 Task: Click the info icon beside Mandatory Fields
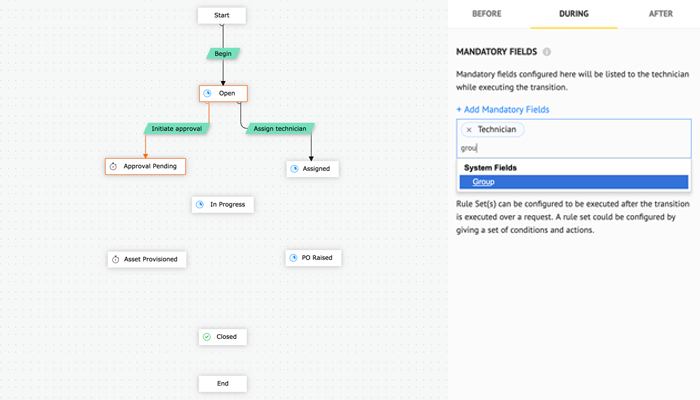point(547,52)
